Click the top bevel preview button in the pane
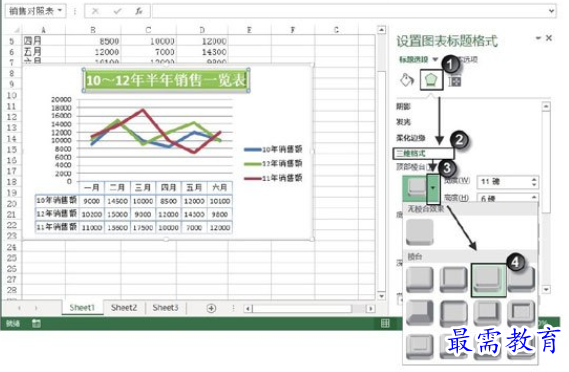 tap(416, 188)
